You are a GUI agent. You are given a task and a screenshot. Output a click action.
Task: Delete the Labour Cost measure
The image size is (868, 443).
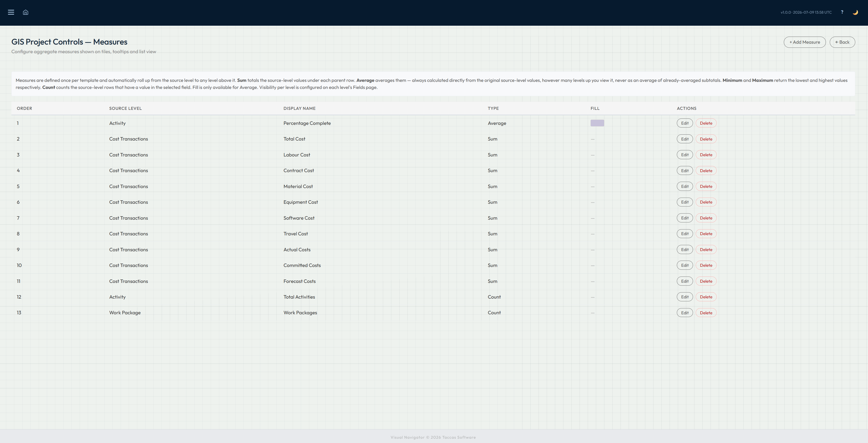coord(706,155)
